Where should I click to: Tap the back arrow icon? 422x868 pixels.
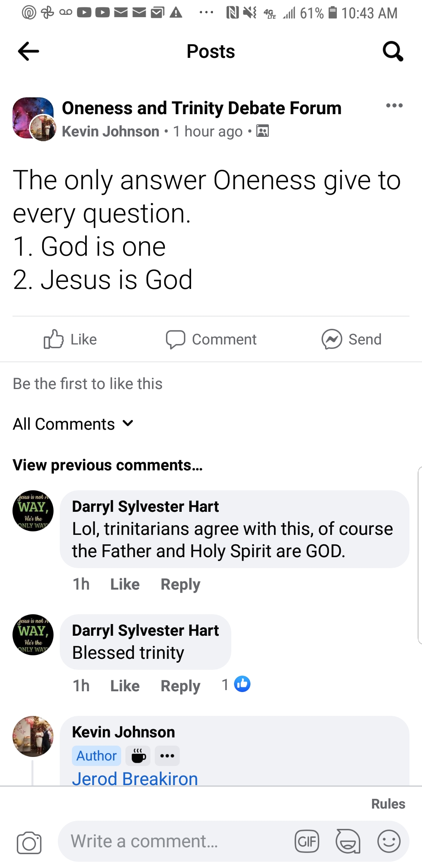point(29,51)
